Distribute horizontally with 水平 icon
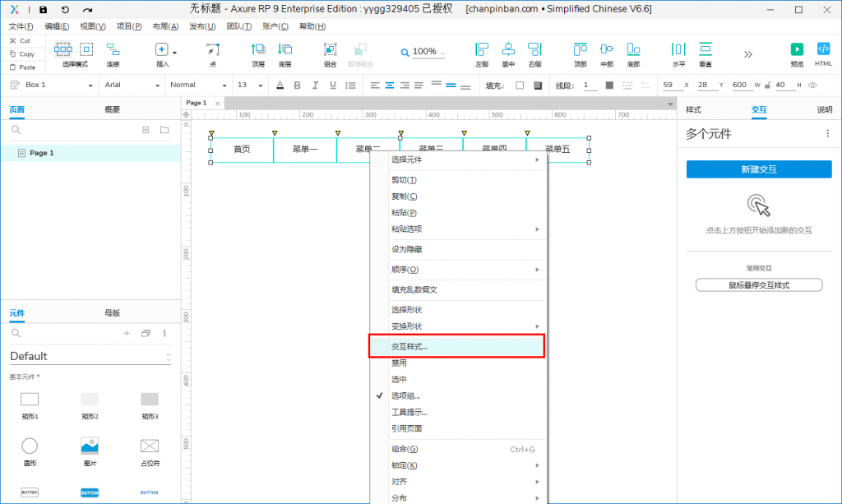The width and height of the screenshot is (842, 504). [678, 49]
